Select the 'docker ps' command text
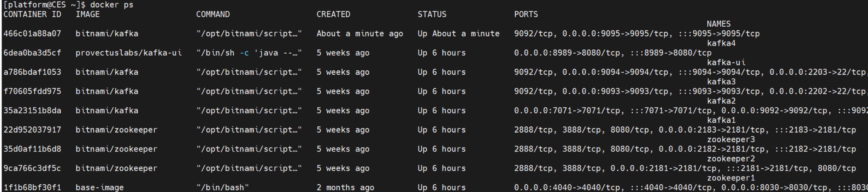The image size is (868, 192). pos(112,5)
